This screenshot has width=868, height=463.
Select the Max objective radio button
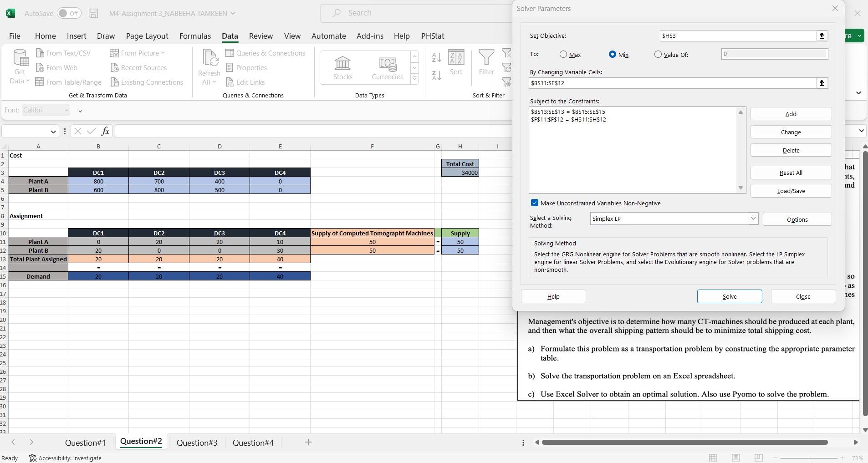tap(563, 54)
